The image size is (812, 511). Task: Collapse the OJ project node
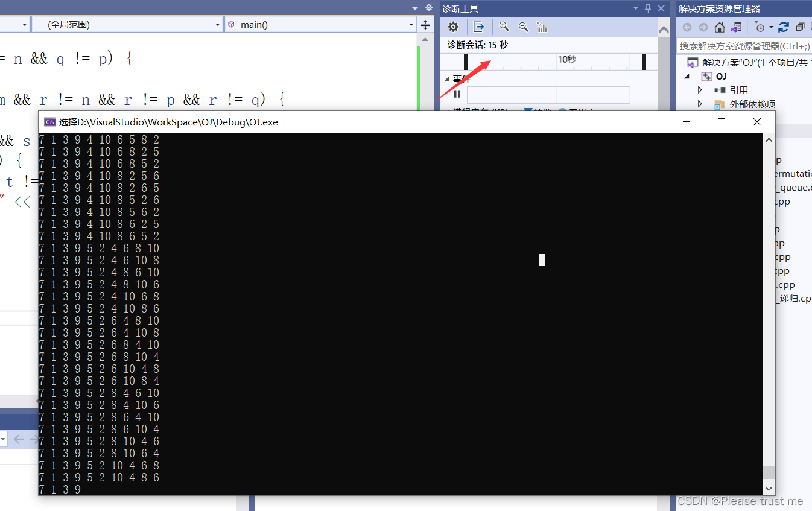coord(687,76)
